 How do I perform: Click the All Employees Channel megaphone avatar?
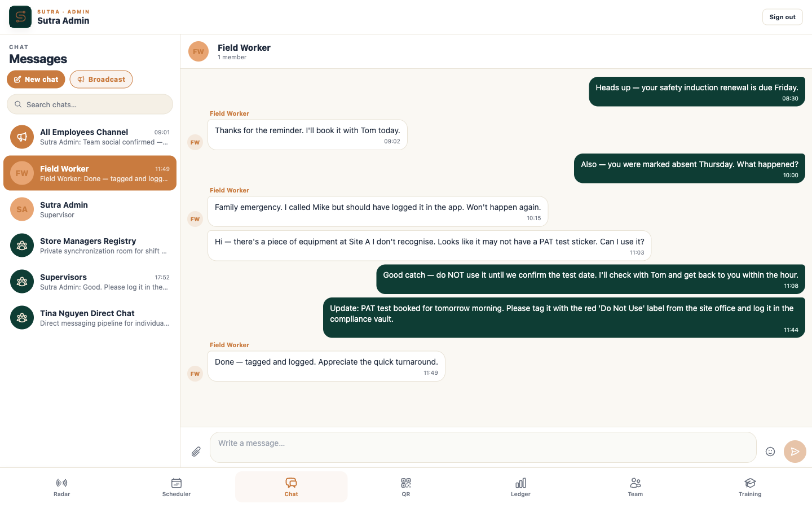click(22, 137)
